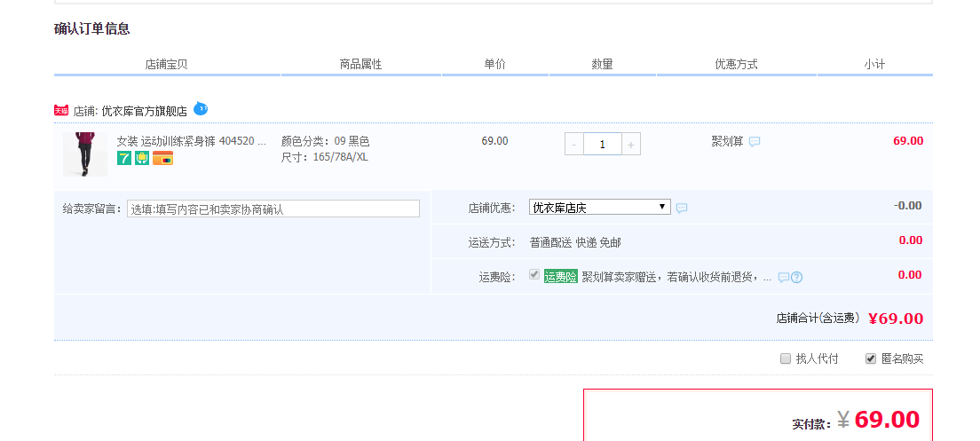Click the 确认订单信息 heading

[92, 28]
